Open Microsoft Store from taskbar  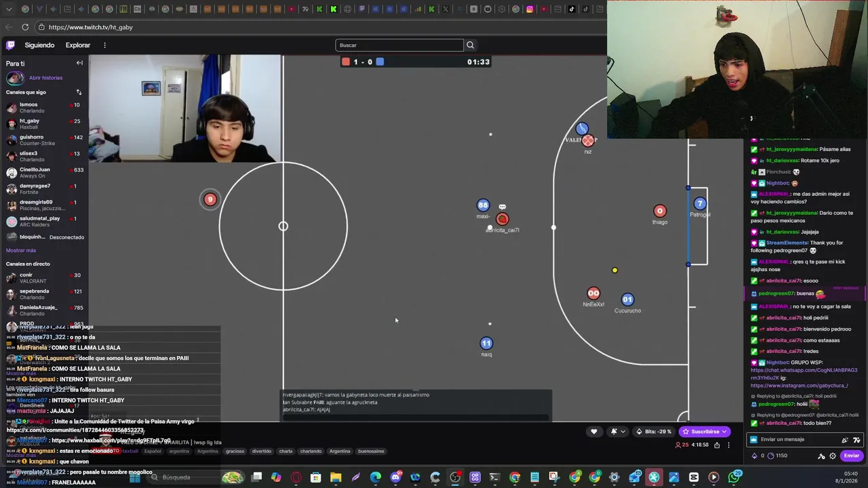[x=315, y=477]
